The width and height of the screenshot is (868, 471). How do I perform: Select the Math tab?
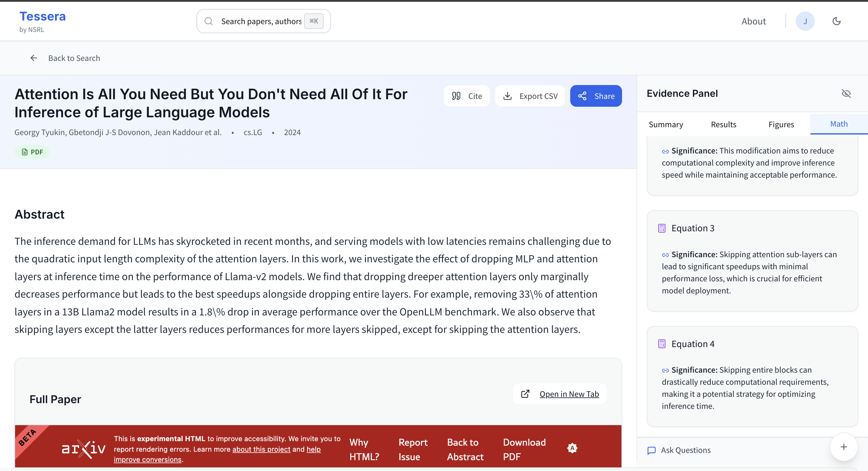pyautogui.click(x=839, y=124)
